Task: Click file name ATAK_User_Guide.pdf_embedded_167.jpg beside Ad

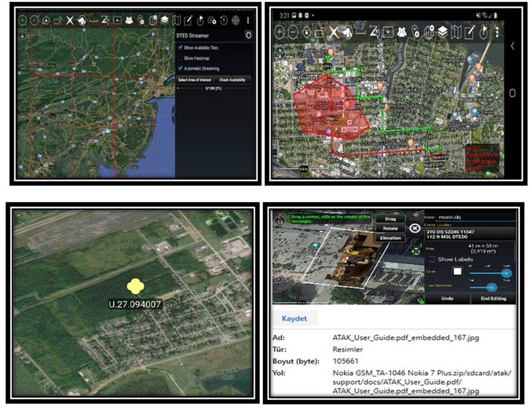Action: pos(406,338)
